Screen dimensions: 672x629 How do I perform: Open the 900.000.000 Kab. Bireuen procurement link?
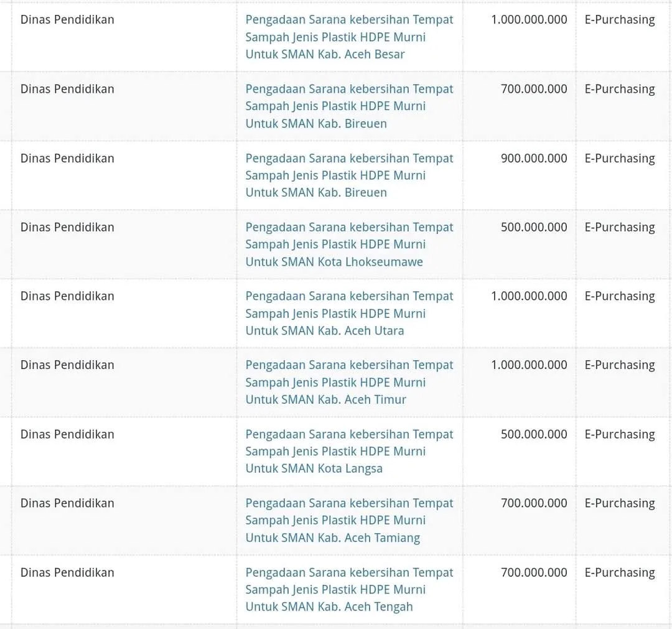point(349,175)
